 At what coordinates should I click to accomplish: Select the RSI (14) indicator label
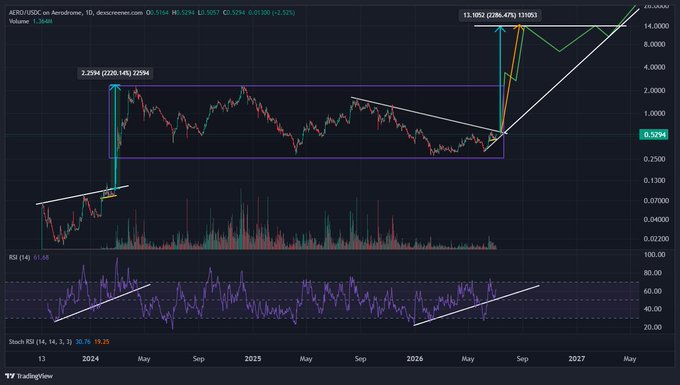[20, 258]
